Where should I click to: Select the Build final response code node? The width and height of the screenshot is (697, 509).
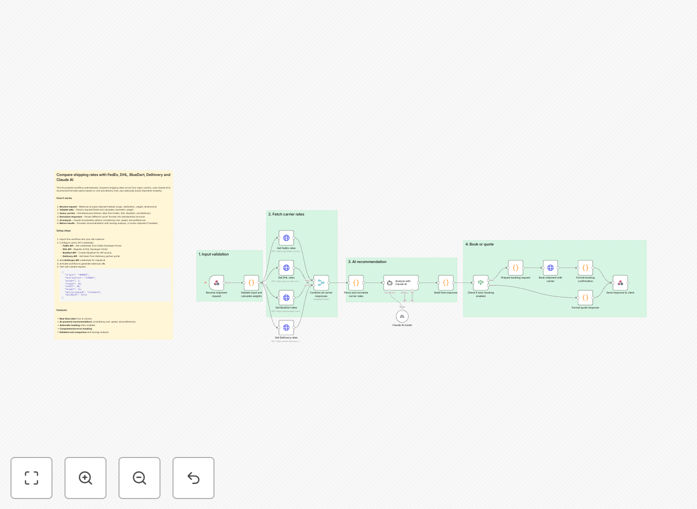point(446,283)
